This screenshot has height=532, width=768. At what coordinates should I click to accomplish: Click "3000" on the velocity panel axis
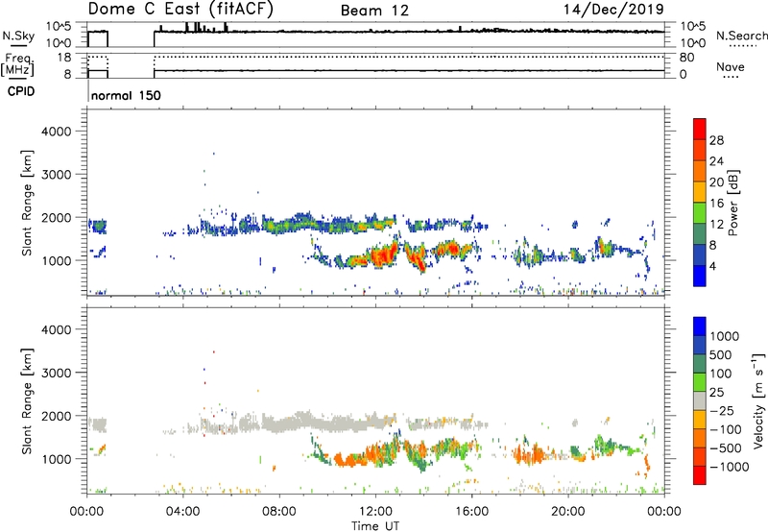[56, 373]
